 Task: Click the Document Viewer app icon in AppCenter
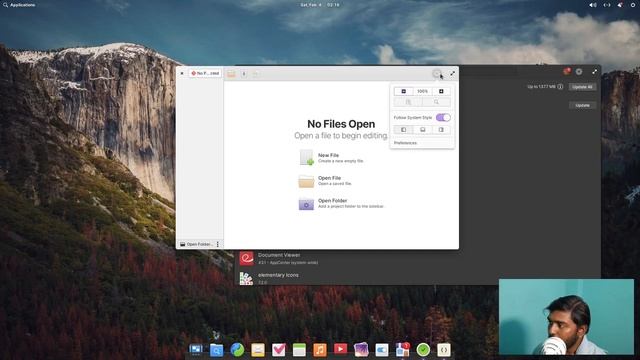point(247,258)
